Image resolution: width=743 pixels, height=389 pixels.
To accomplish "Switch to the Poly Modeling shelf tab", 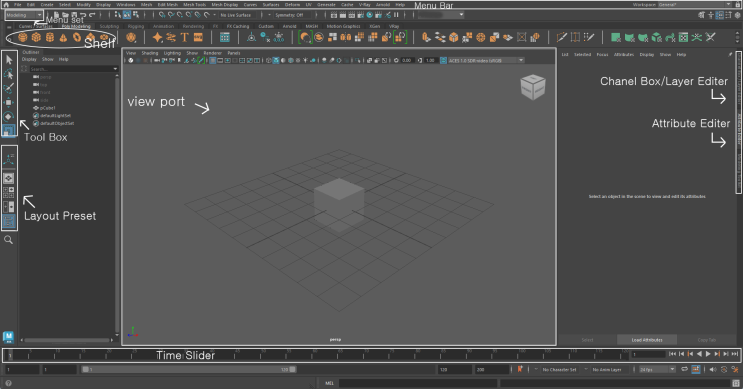I will (x=76, y=26).
